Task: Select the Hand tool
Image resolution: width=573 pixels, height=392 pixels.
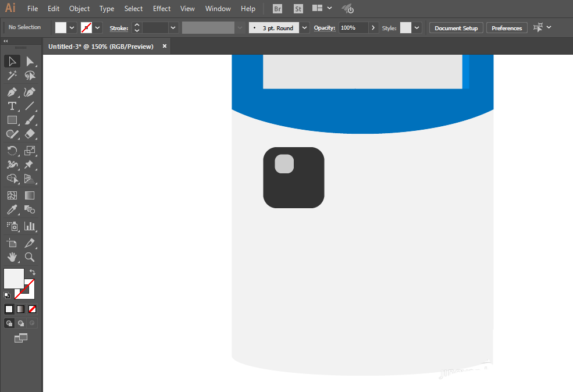Action: pos(12,257)
